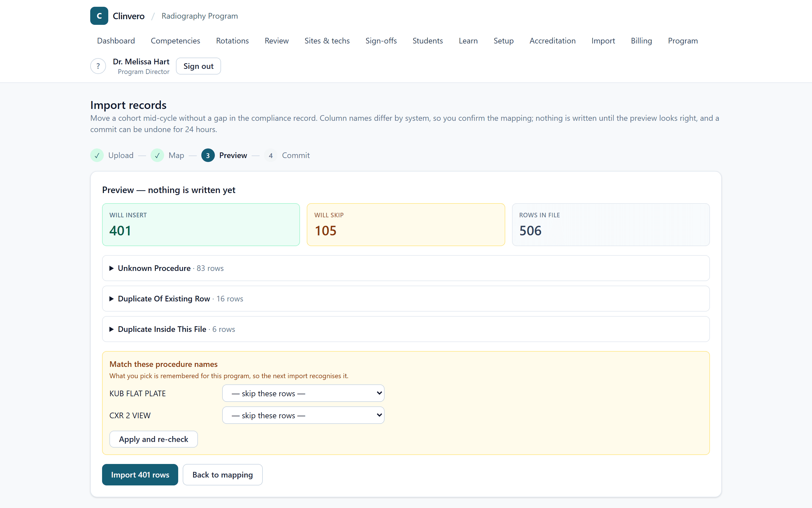Click the KUB FLAT PLATE label text
The height and width of the screenshot is (508, 812).
click(138, 393)
